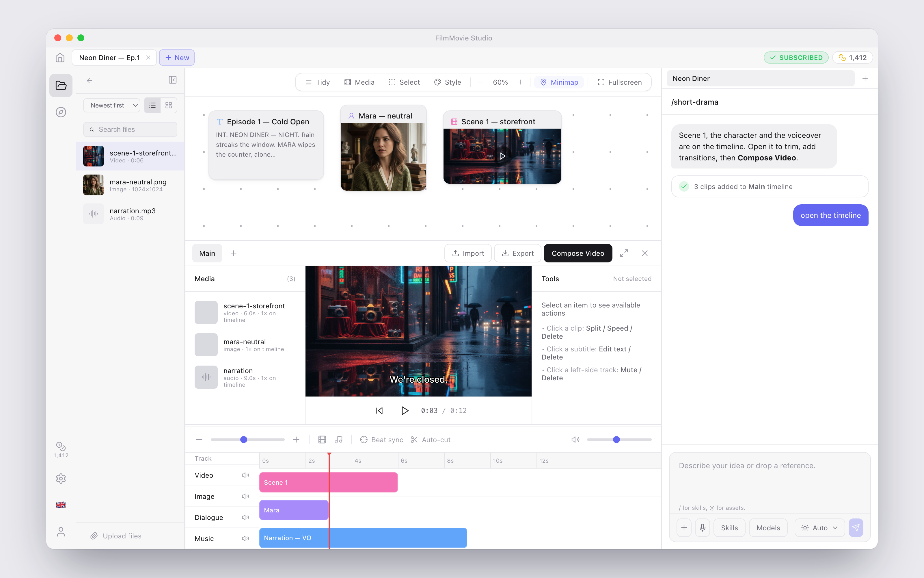The width and height of the screenshot is (924, 578).
Task: Send the chat message
Action: click(856, 528)
